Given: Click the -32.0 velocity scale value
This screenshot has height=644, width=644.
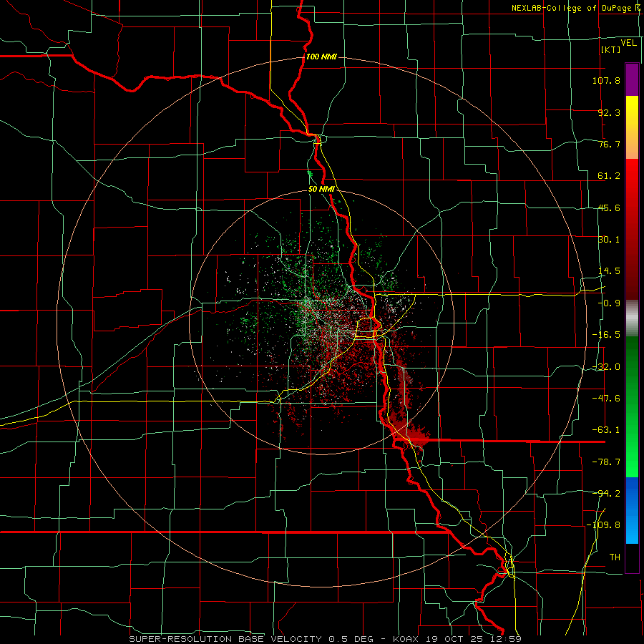Looking at the screenshot, I should coord(606,367).
